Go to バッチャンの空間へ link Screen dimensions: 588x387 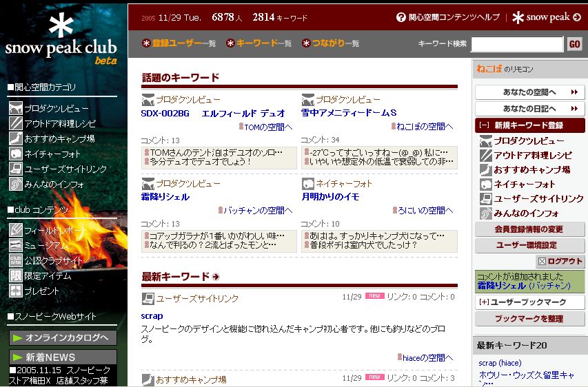(x=255, y=211)
